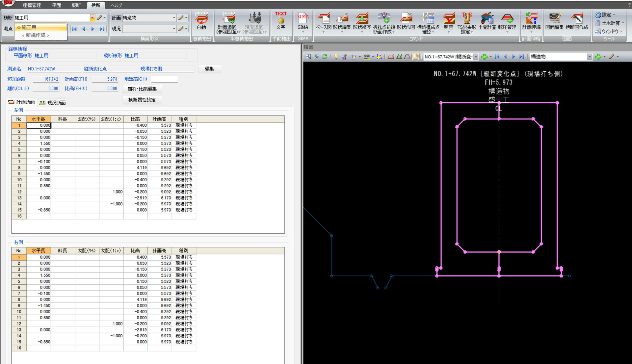Switch to the 現況断面 tab
The height and width of the screenshot is (364, 632).
(x=52, y=103)
